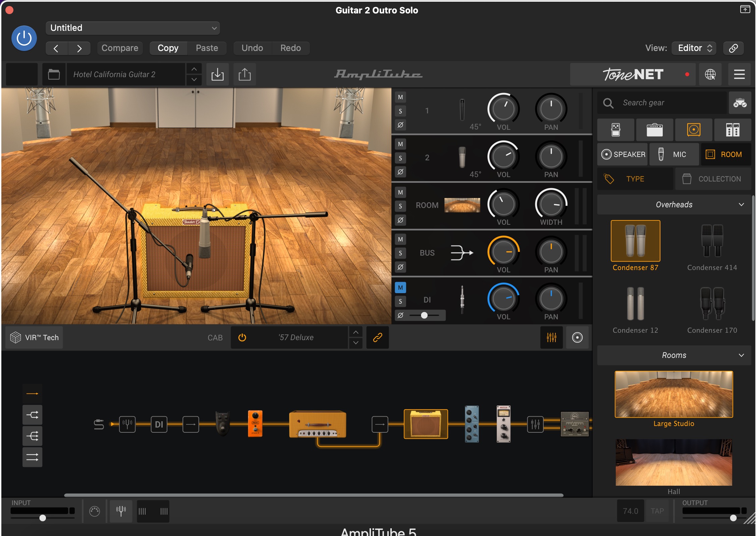The image size is (756, 536).
Task: Select the amplifier gear category icon
Action: 655,130
